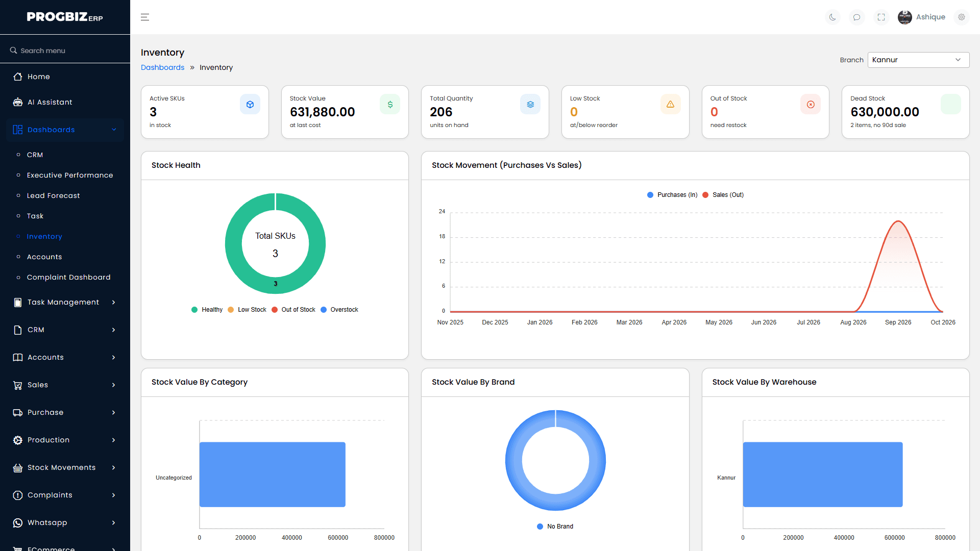Click the Sales cart icon
This screenshot has width=980, height=551.
click(18, 385)
